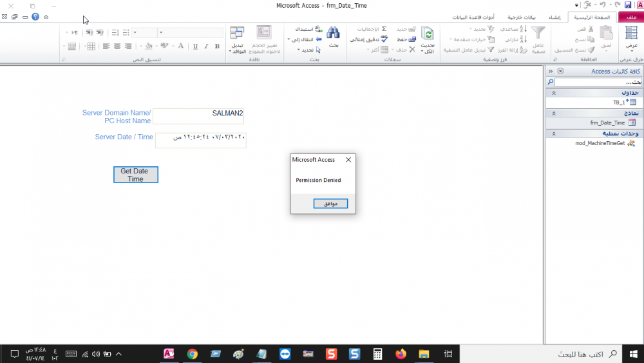644x363 pixels.
Task: Toggle align text left
Action: coord(106,46)
